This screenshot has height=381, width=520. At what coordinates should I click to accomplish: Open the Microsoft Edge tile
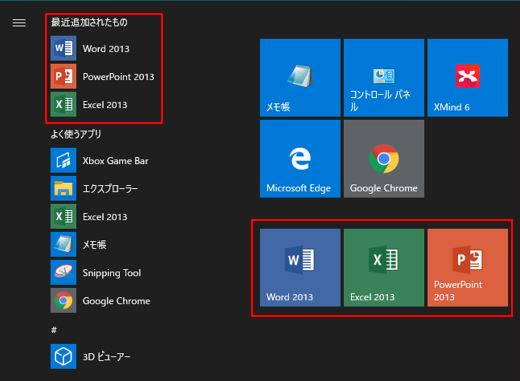tap(300, 159)
